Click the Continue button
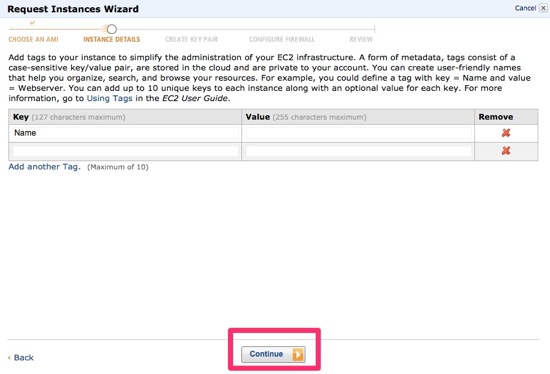The height and width of the screenshot is (374, 550). point(273,354)
